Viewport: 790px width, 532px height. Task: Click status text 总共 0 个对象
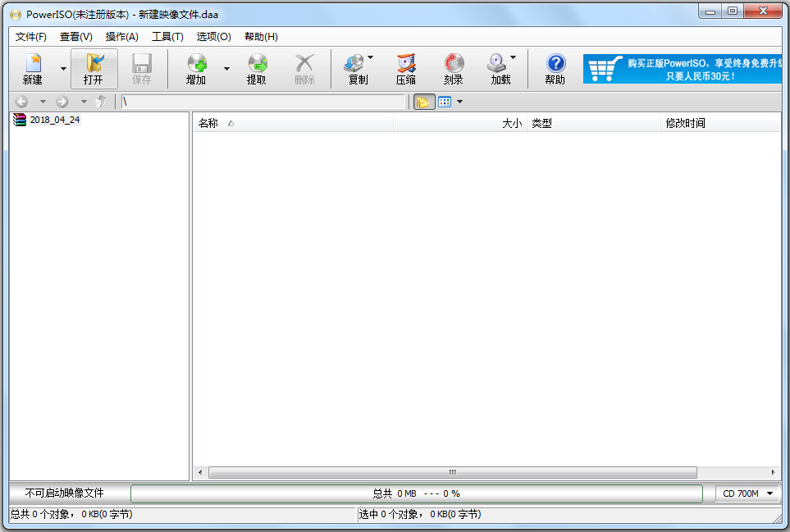(x=71, y=514)
